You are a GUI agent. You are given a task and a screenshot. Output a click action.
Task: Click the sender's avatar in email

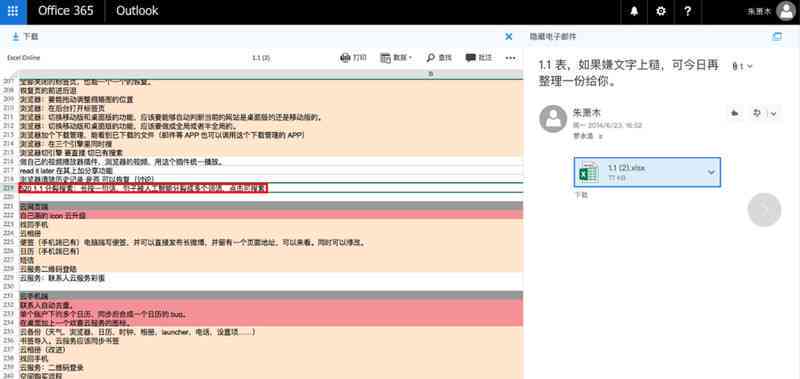pos(553,119)
